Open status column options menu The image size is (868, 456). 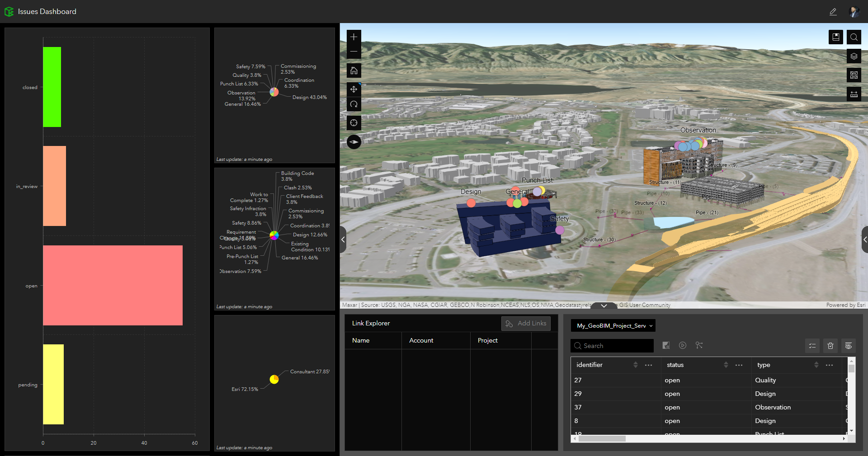point(739,365)
